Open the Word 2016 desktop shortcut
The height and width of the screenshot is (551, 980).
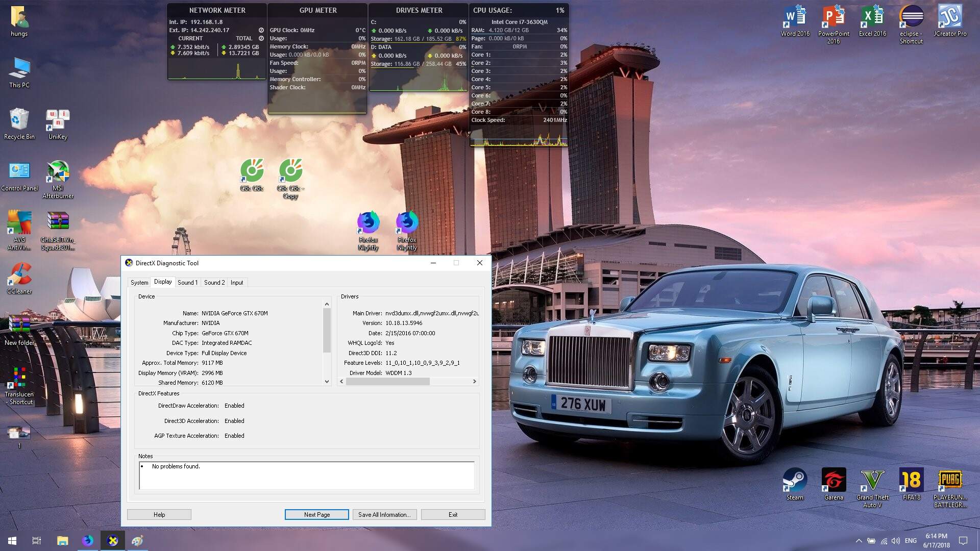tap(795, 17)
